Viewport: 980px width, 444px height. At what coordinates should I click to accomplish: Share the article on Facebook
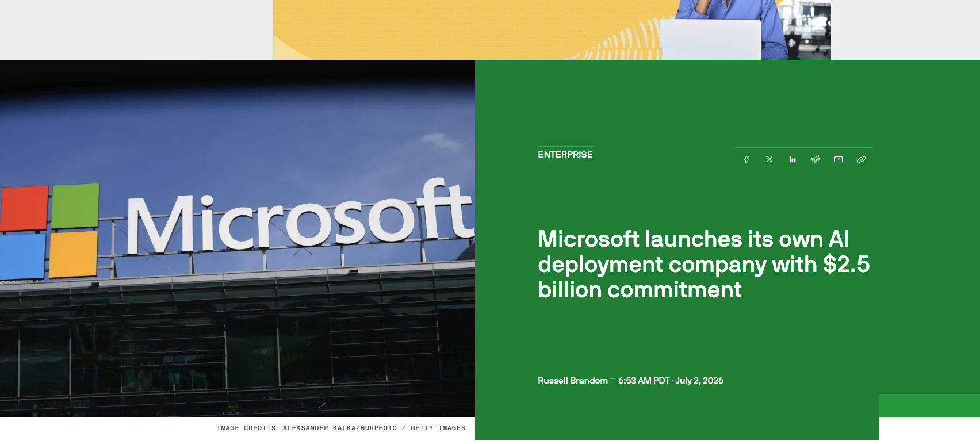pos(747,159)
